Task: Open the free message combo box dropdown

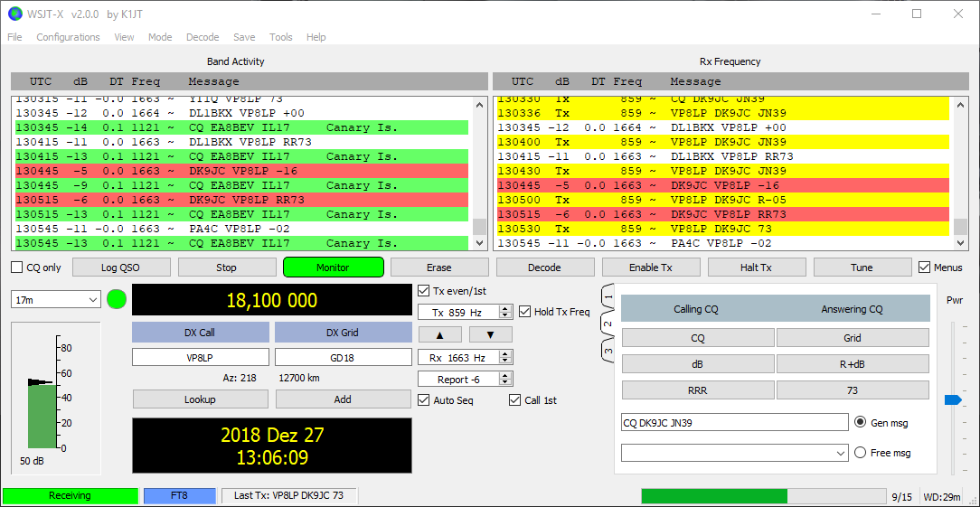Action: [x=842, y=453]
